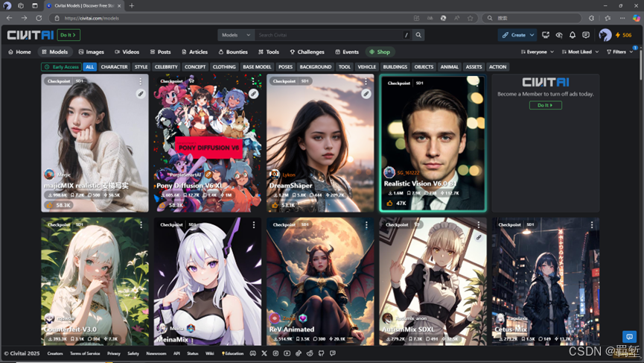The image size is (644, 363).
Task: Toggle the browsing level eye icon
Action: pos(559,35)
